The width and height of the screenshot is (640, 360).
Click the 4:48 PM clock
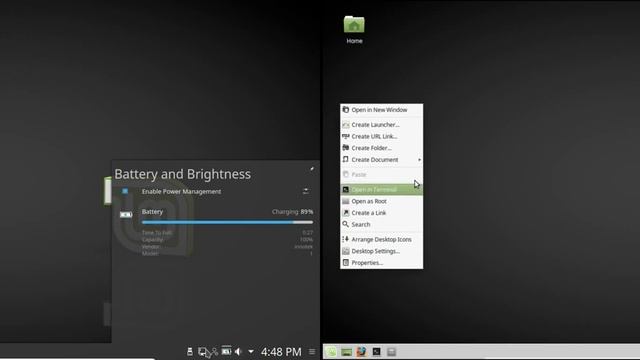click(281, 352)
